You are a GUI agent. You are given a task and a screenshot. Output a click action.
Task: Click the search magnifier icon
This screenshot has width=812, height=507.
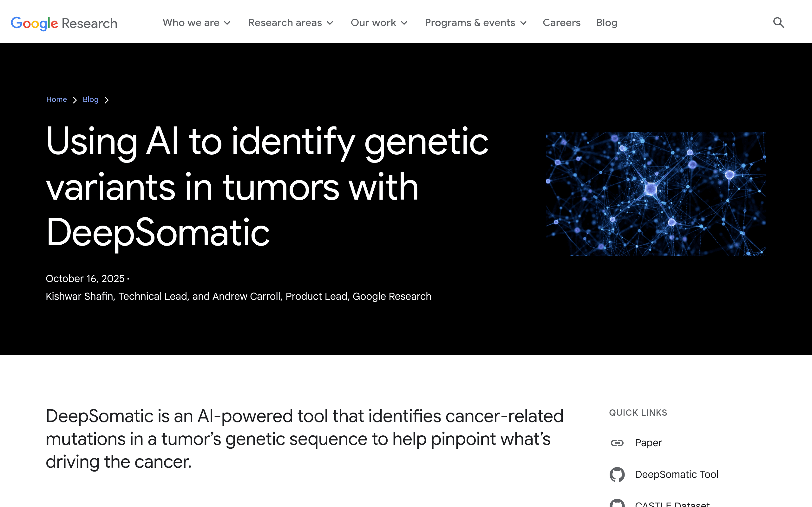click(778, 23)
